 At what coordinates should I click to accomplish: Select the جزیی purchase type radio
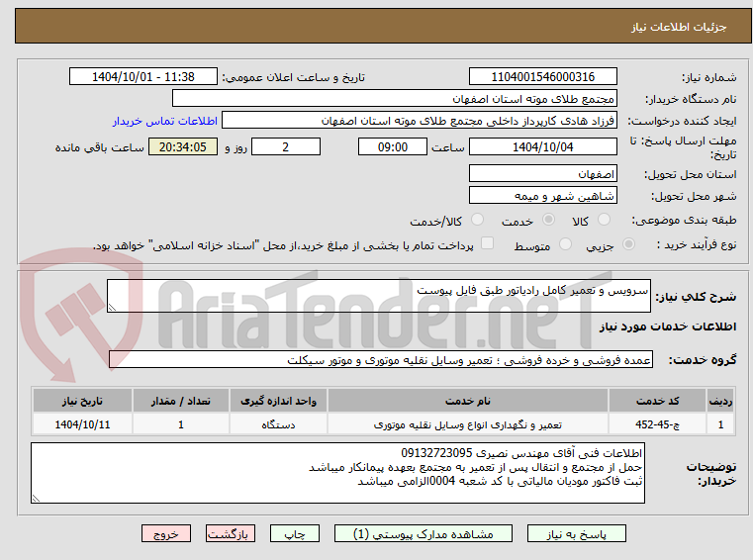tap(628, 244)
